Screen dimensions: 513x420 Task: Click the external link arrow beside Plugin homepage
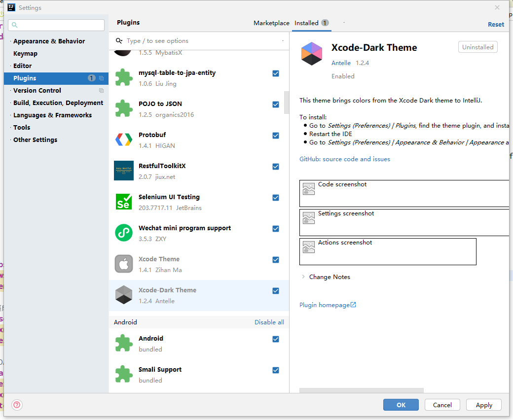point(353,305)
